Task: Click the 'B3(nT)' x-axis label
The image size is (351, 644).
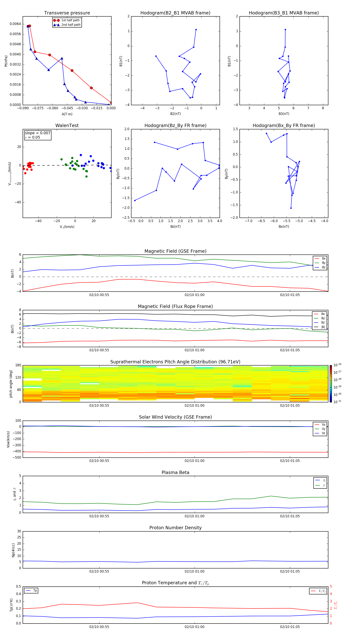Action: coord(284,114)
